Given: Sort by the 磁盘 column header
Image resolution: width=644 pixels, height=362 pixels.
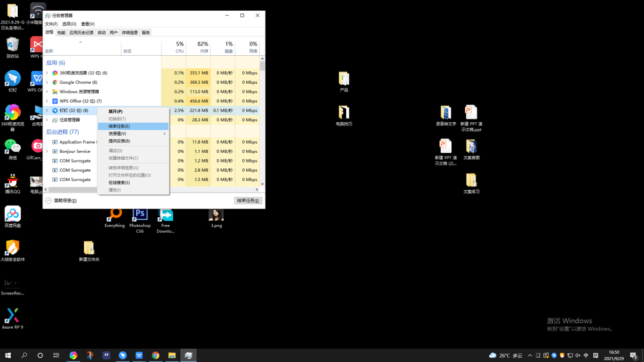Looking at the screenshot, I should [x=223, y=47].
